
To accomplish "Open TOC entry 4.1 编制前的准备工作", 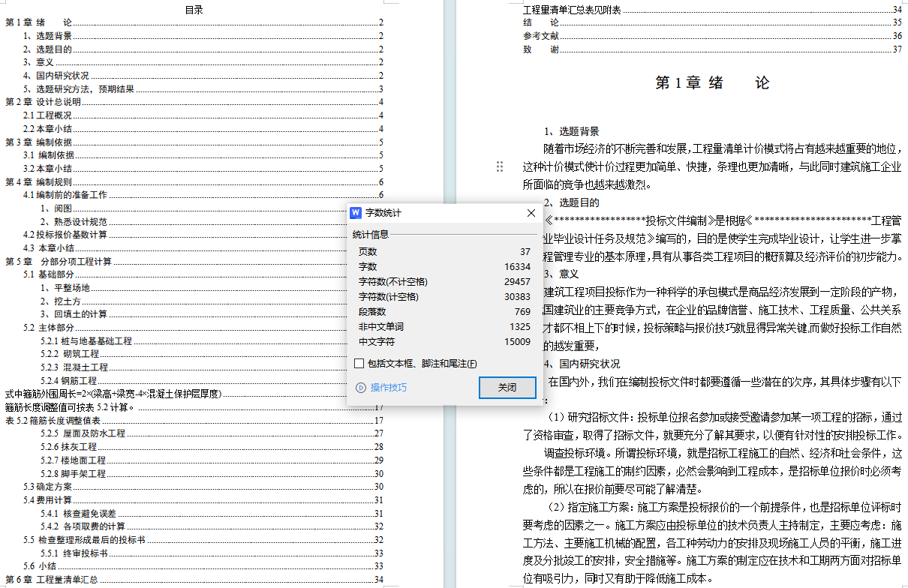I will tap(203, 195).
